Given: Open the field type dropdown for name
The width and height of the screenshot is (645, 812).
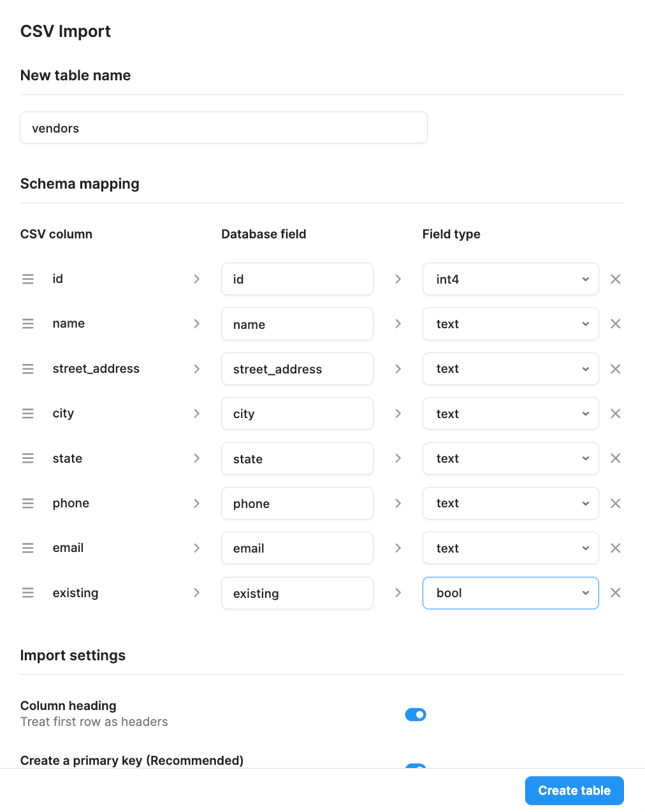Looking at the screenshot, I should pos(511,324).
